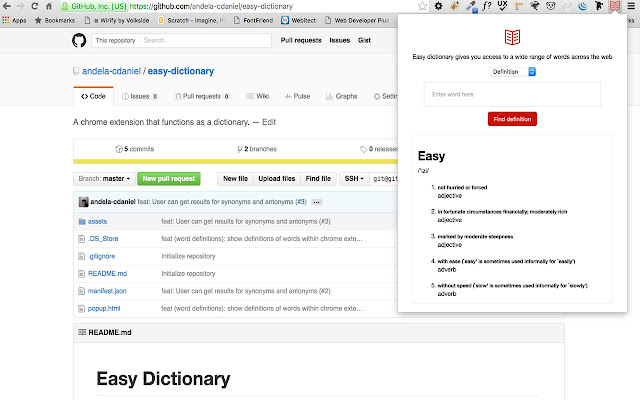Screen dimensions: 640x400
Task: View the 2 branches link
Action: 257,149
